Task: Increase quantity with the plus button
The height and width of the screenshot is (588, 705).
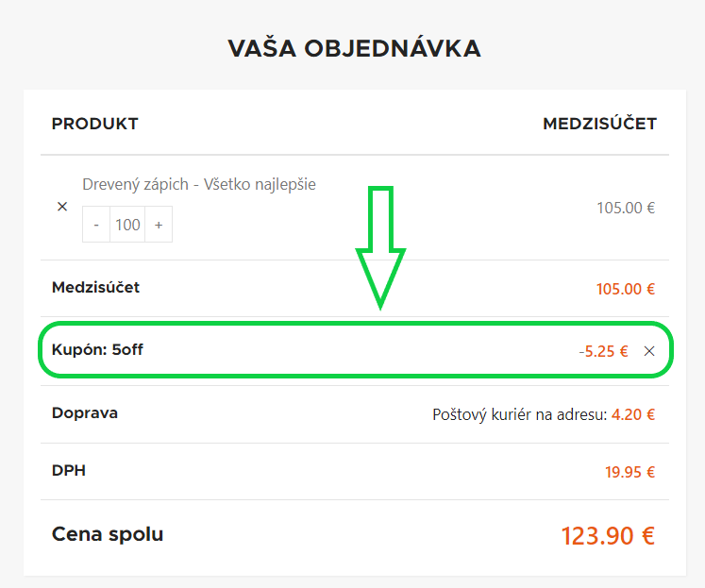Action: tap(159, 225)
